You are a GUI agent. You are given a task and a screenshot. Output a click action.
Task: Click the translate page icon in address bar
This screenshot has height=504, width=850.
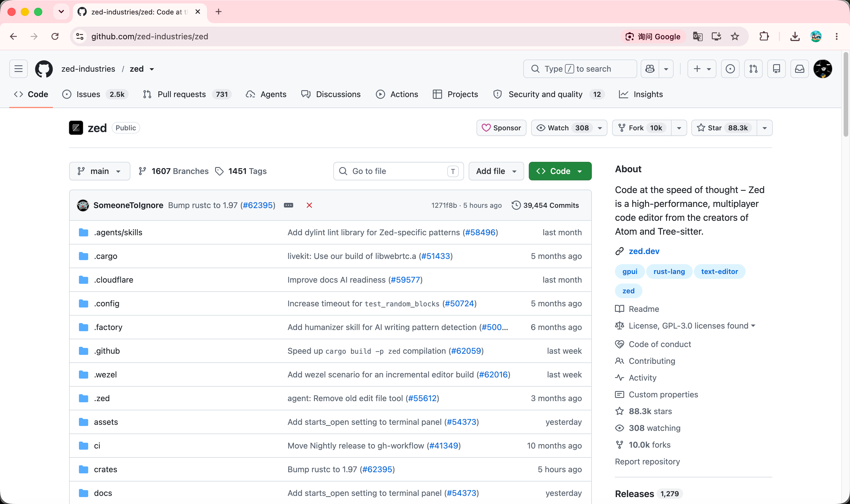(x=697, y=36)
